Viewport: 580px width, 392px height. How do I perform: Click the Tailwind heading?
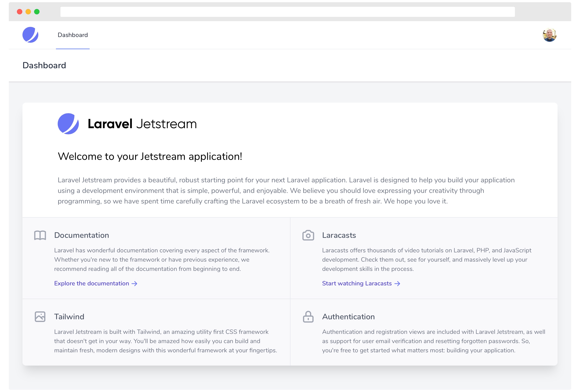tap(69, 316)
